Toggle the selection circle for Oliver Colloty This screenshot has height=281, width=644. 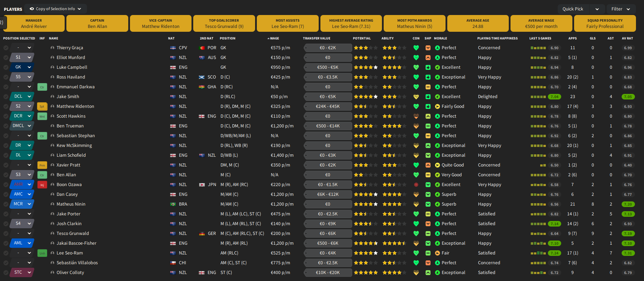(x=6, y=273)
